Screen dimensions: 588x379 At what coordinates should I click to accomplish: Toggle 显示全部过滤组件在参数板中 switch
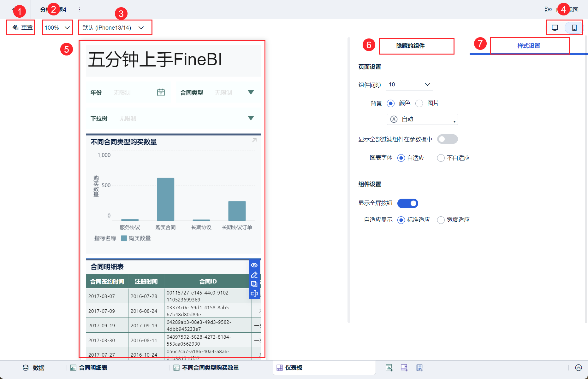pyautogui.click(x=447, y=139)
